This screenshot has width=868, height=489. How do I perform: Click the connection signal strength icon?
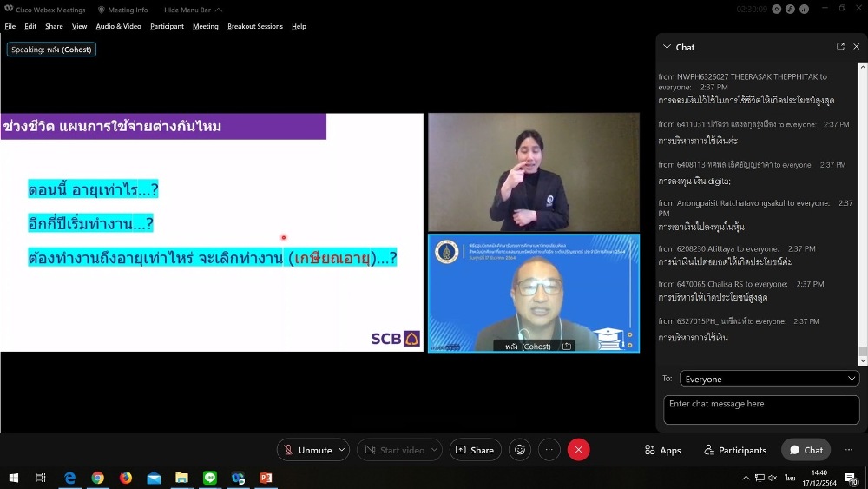804,9
